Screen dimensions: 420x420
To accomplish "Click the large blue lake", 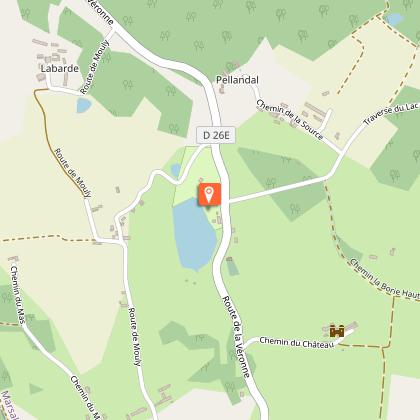I will [194, 235].
